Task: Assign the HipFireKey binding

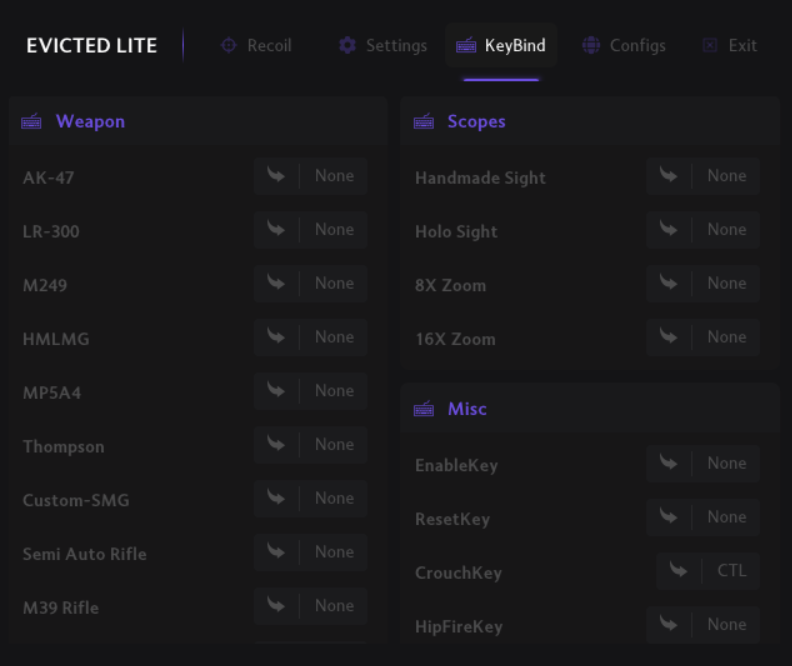Action: click(x=703, y=625)
